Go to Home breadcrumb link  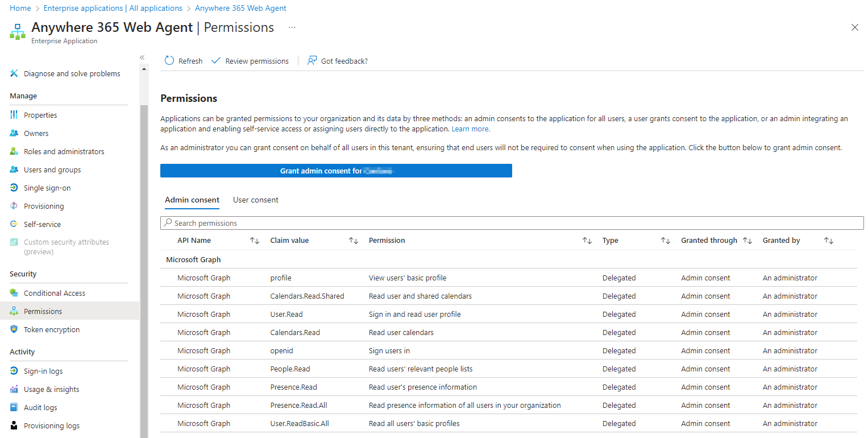[20, 8]
